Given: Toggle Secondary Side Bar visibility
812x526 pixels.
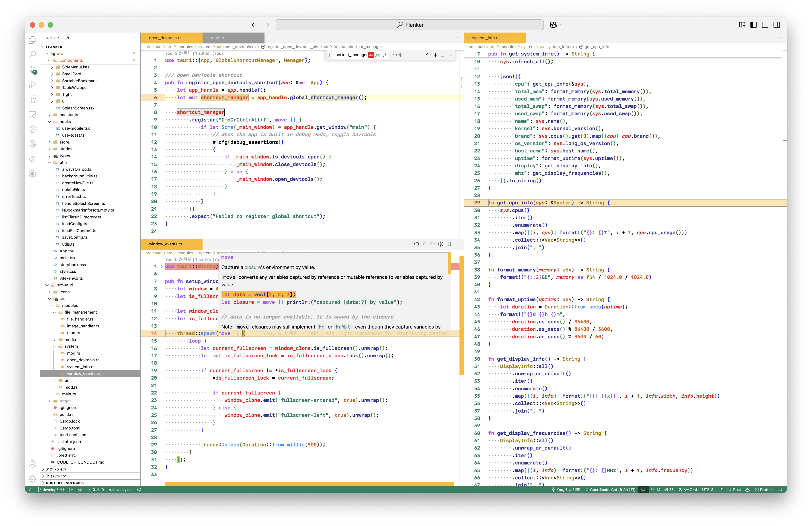Looking at the screenshot, I should pos(777,25).
